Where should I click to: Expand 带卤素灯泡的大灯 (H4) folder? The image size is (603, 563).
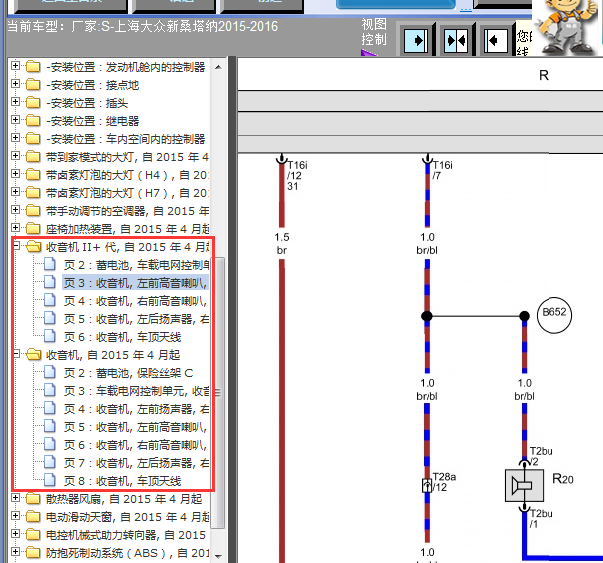15,174
